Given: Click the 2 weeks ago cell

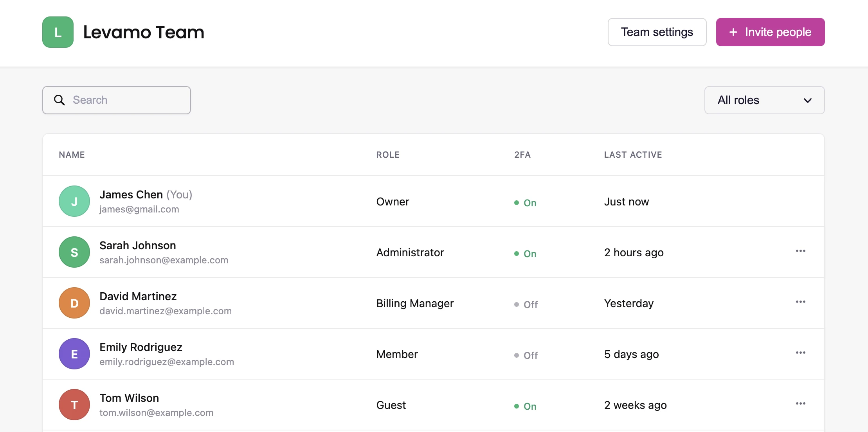Looking at the screenshot, I should [636, 405].
